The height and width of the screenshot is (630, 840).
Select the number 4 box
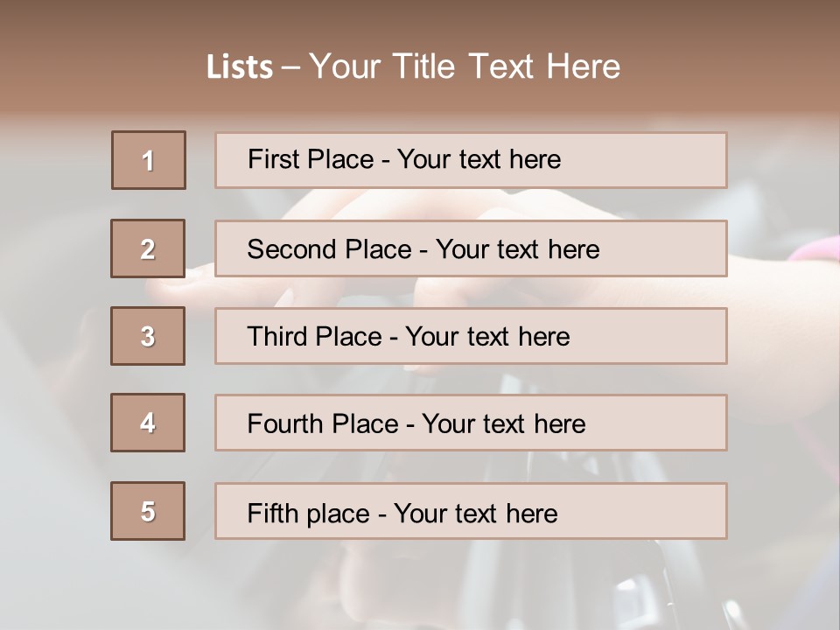pyautogui.click(x=148, y=423)
